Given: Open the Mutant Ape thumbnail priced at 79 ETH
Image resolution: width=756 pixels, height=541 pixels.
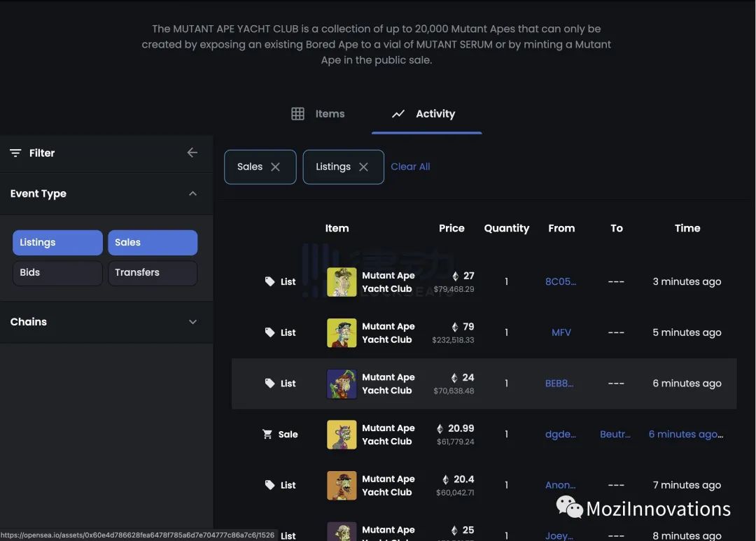Looking at the screenshot, I should [x=342, y=332].
